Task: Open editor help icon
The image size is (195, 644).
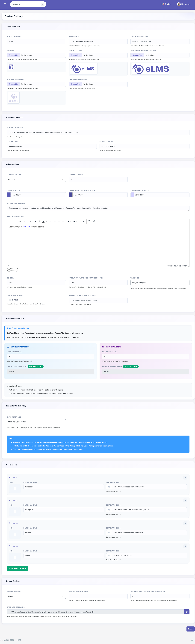Action: pos(94,222)
